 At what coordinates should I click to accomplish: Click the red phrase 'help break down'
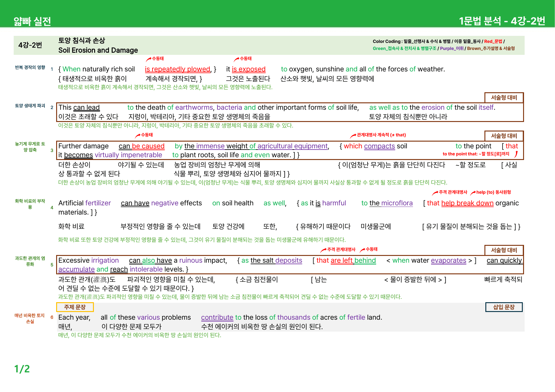pos(467,203)
